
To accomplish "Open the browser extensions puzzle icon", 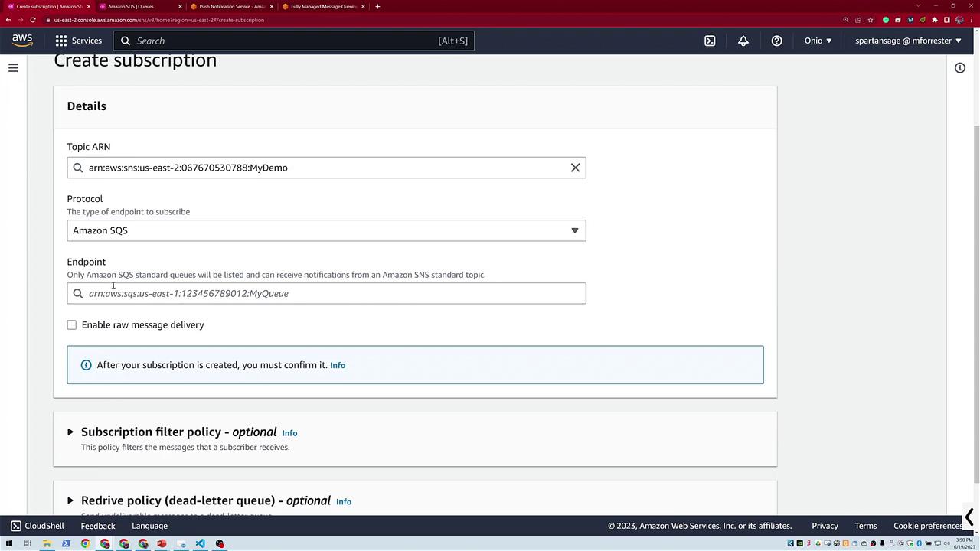I will 935,20.
